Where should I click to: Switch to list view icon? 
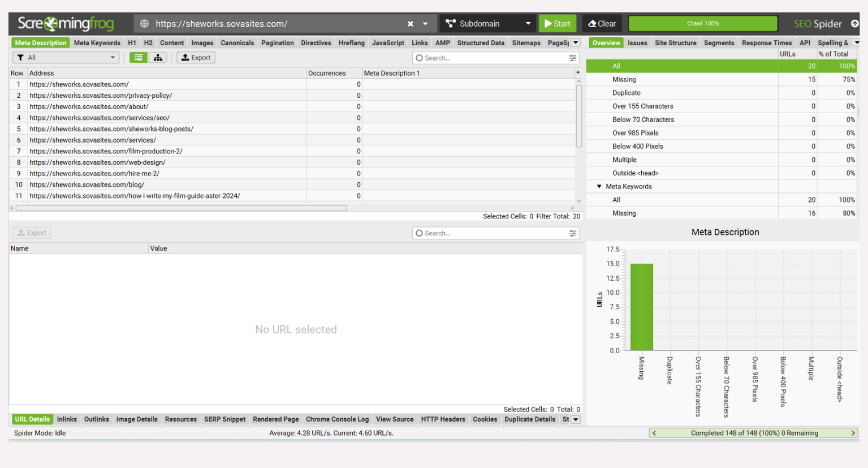[139, 58]
